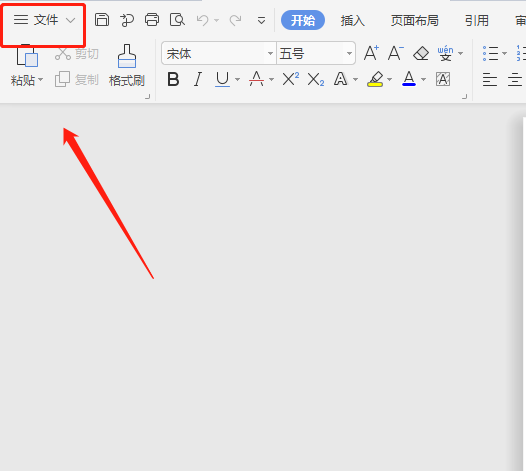Toggle Subscript X₂ formatting

click(x=316, y=80)
